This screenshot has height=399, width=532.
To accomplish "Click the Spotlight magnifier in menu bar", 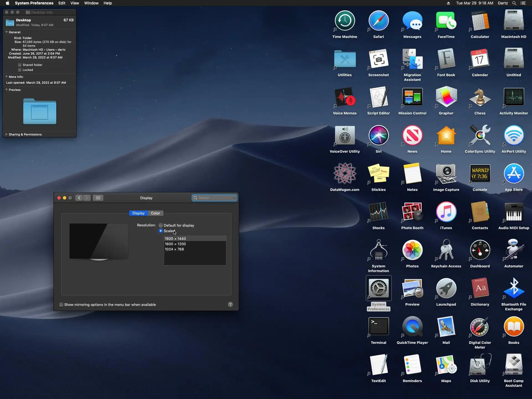I will coord(514,3).
